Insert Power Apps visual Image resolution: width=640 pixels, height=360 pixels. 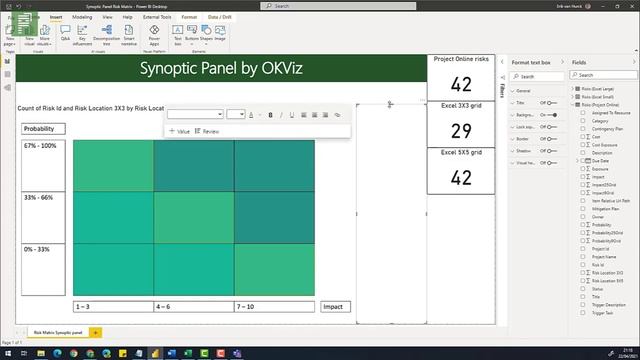point(154,35)
